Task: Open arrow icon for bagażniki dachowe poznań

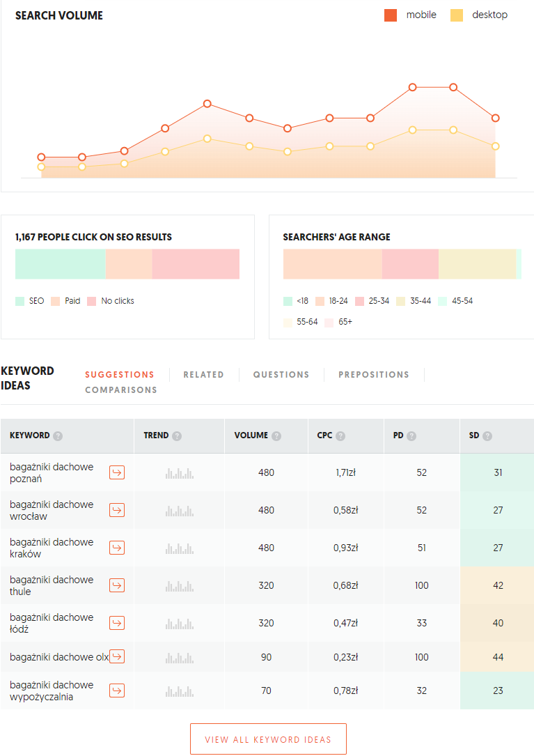Action: pyautogui.click(x=117, y=472)
